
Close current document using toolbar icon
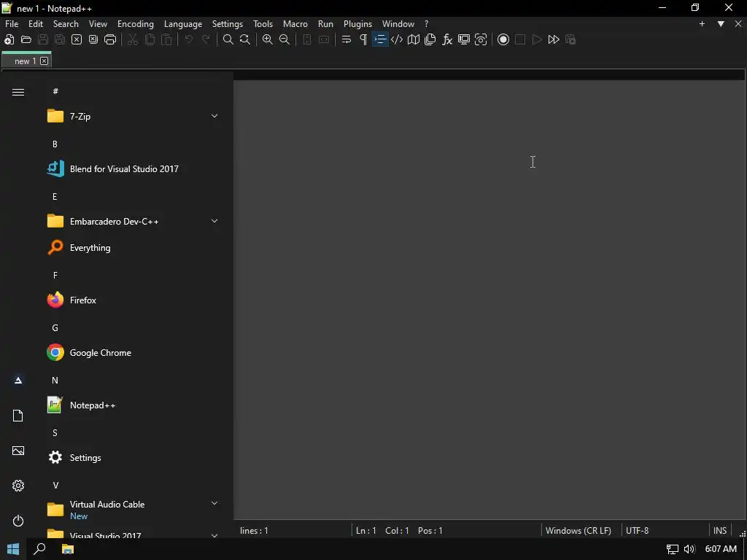[x=76, y=39]
